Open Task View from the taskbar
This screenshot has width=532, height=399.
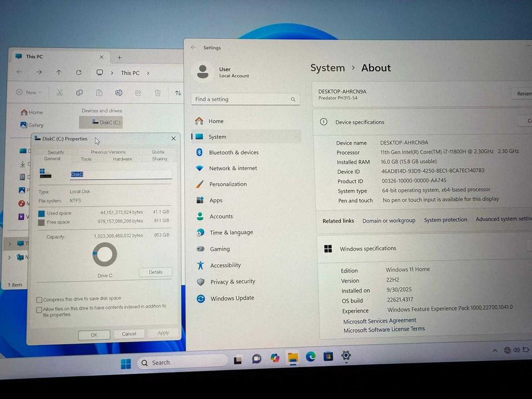[238, 360]
